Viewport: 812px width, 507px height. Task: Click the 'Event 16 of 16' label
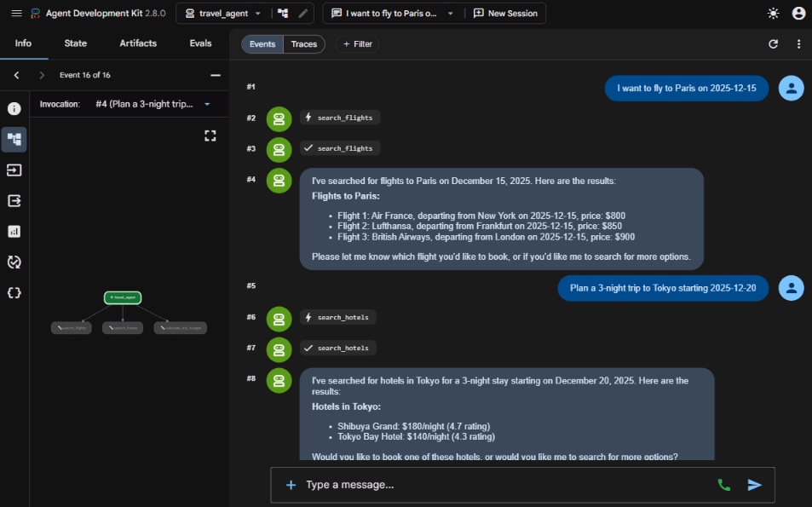[85, 75]
